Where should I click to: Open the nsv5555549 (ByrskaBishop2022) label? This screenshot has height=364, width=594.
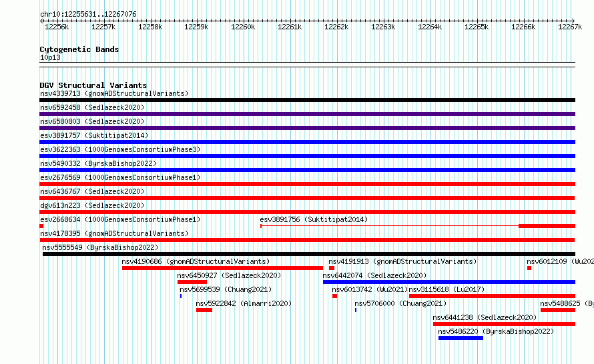pyautogui.click(x=100, y=247)
